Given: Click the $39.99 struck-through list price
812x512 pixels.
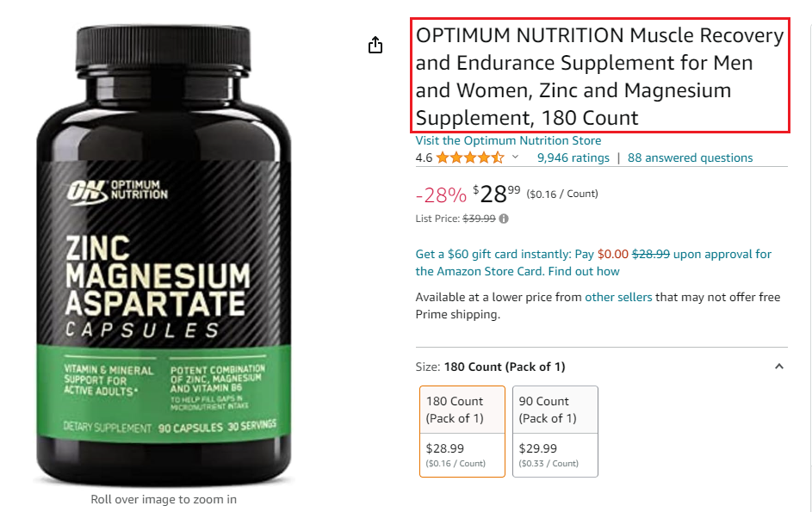Looking at the screenshot, I should coord(479,219).
